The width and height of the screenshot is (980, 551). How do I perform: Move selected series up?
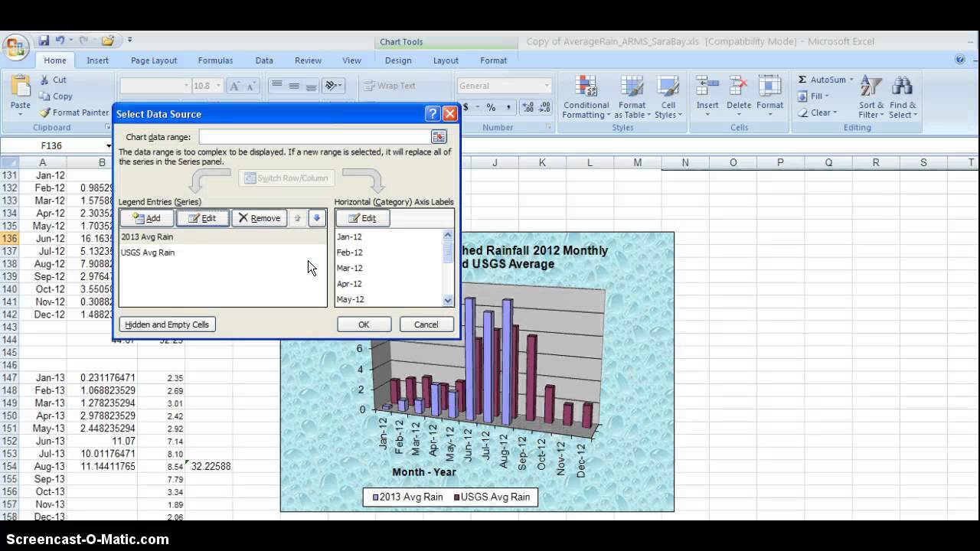point(298,218)
